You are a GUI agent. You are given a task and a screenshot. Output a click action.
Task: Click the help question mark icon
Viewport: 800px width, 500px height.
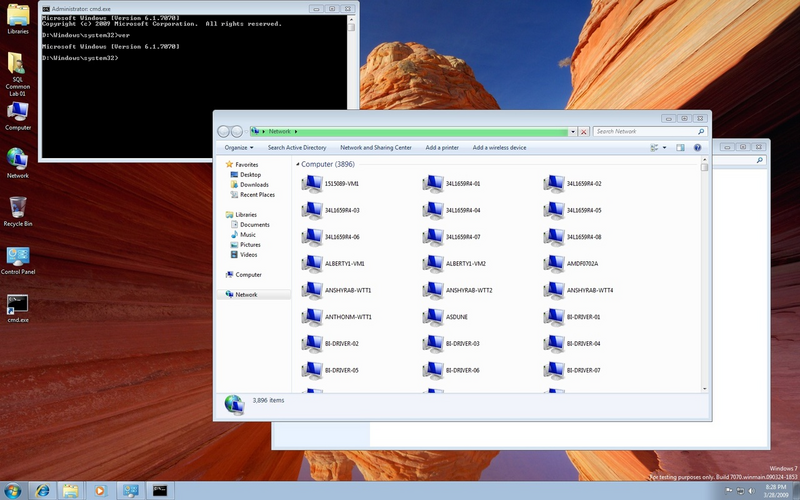(x=697, y=148)
